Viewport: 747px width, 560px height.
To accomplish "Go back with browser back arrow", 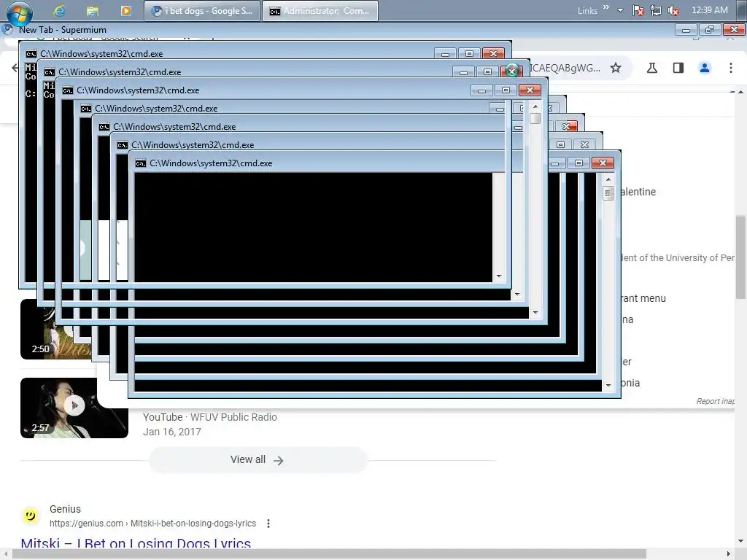I will pos(15,68).
